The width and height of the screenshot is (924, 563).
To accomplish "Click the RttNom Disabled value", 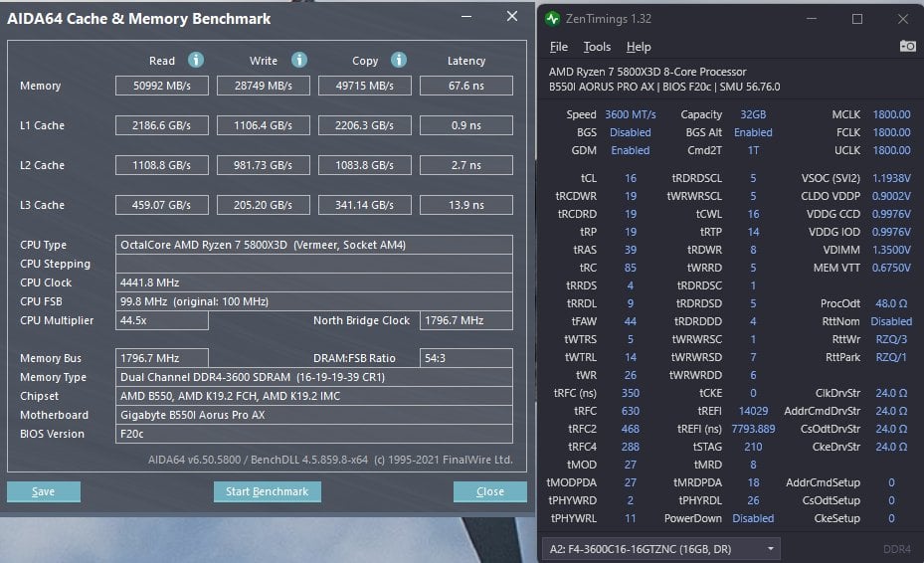I will 891,321.
